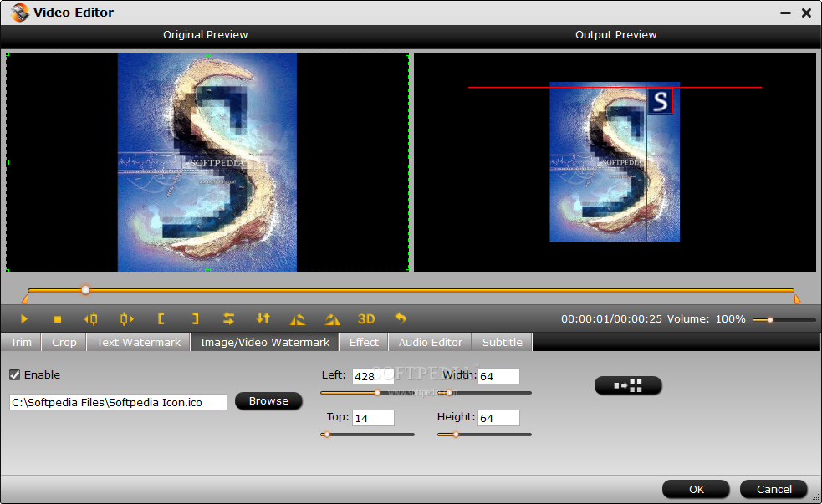Rotate the video clockwise
This screenshot has width=822, height=504.
click(x=332, y=318)
